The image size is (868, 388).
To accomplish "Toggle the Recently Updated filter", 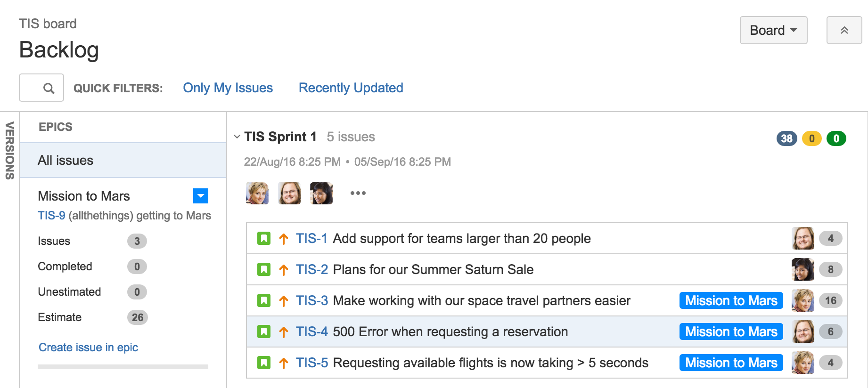I will tap(350, 88).
